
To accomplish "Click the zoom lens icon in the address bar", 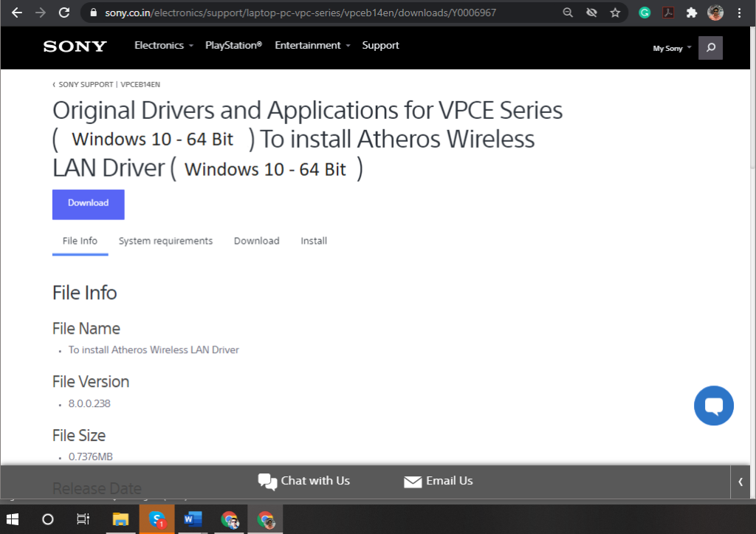I will (x=568, y=13).
